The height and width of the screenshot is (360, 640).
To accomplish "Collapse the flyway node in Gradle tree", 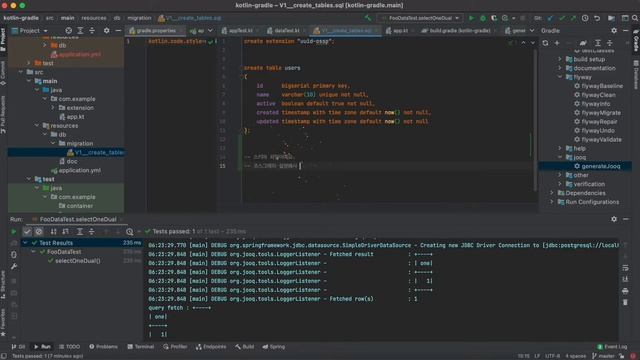I will coord(560,77).
